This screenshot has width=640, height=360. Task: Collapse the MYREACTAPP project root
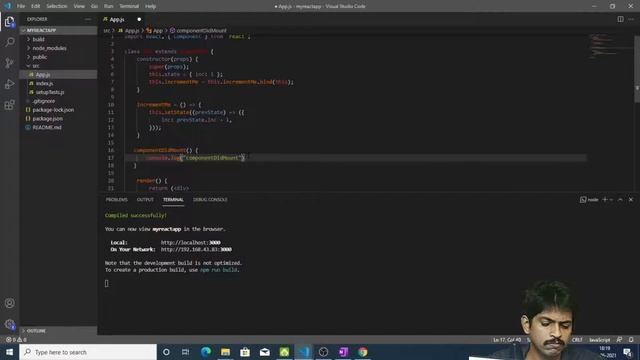tap(58, 30)
